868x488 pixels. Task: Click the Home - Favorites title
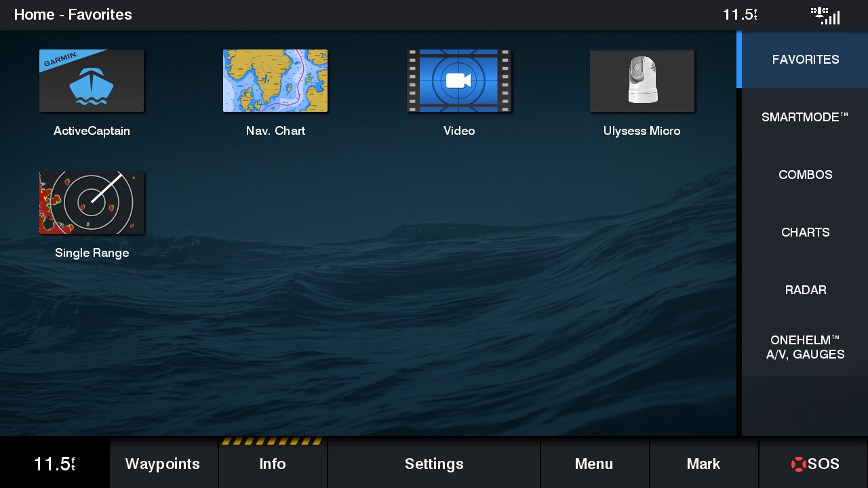(x=73, y=15)
